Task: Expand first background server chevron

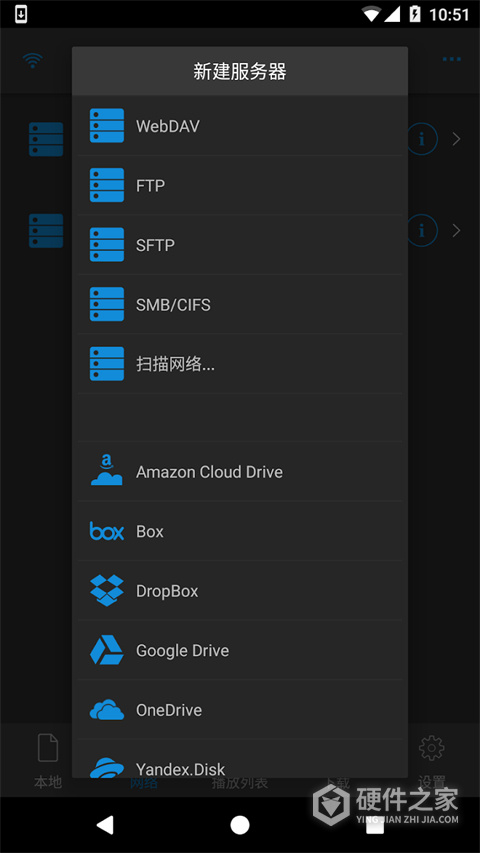Action: tap(457, 139)
